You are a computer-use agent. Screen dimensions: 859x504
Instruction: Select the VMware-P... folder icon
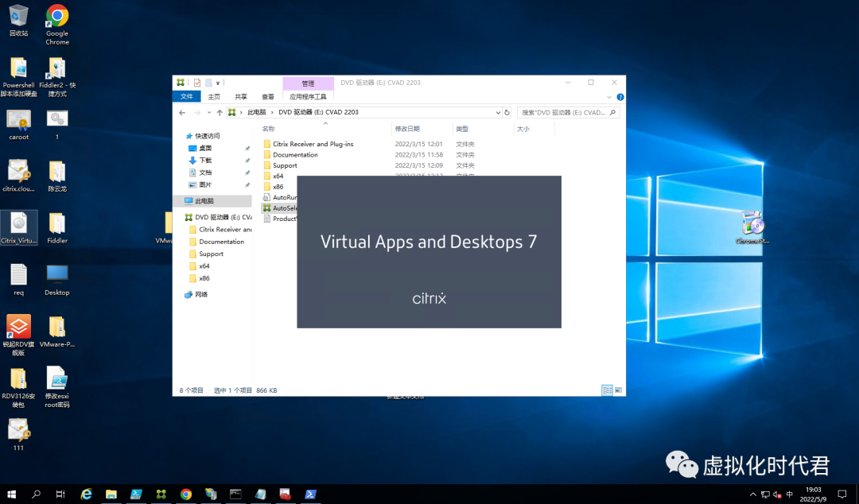[57, 331]
